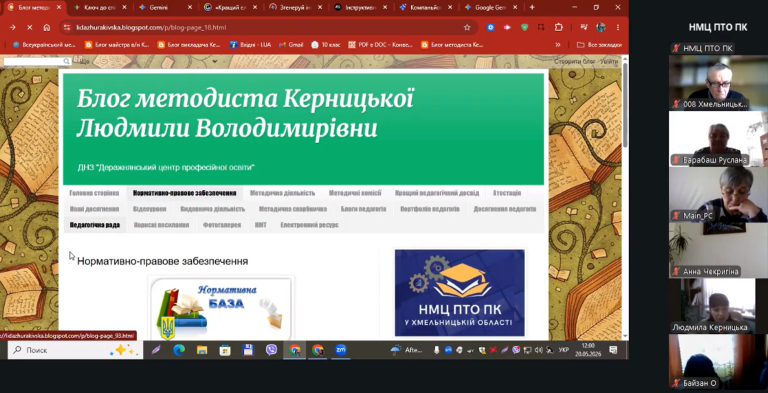
Task: Open the Відеоуроки menu item
Action: [149, 209]
